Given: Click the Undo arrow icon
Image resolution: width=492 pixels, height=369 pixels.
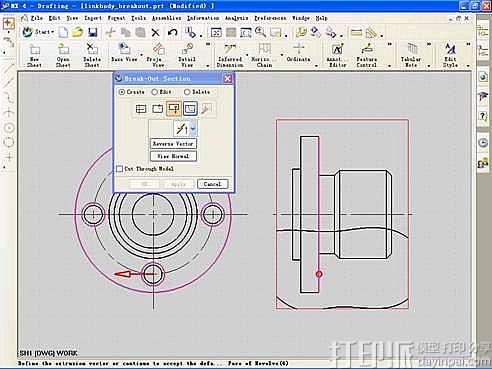Looking at the screenshot, I should tap(172, 32).
